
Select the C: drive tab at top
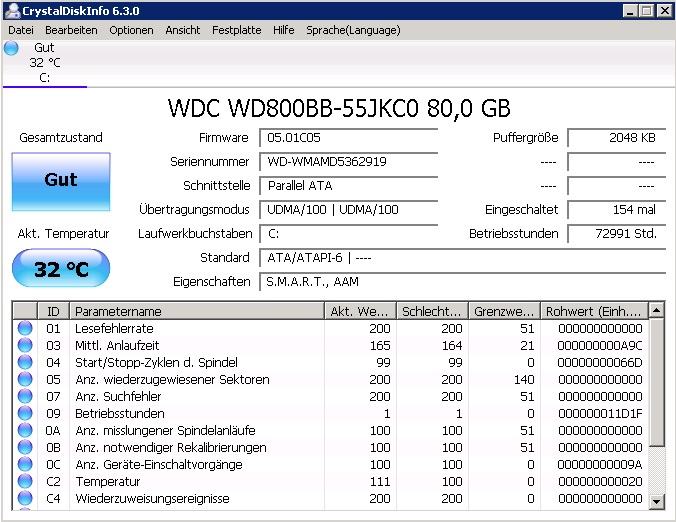pos(44,63)
